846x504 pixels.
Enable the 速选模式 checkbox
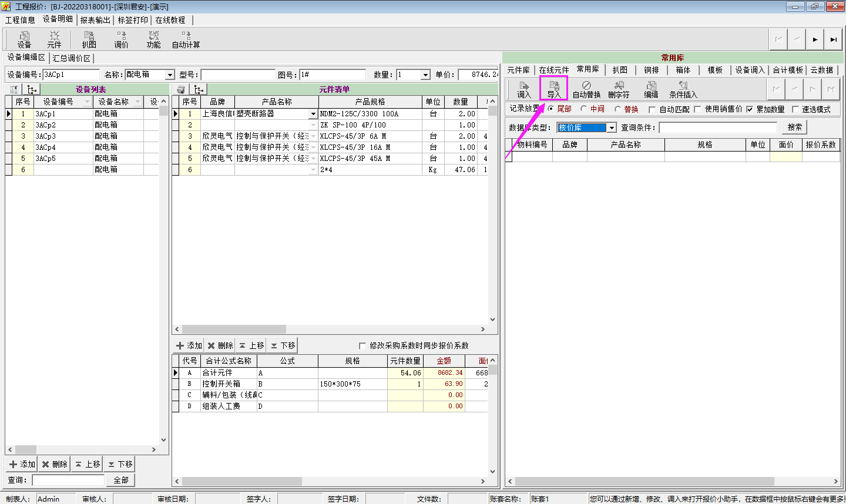pyautogui.click(x=795, y=109)
